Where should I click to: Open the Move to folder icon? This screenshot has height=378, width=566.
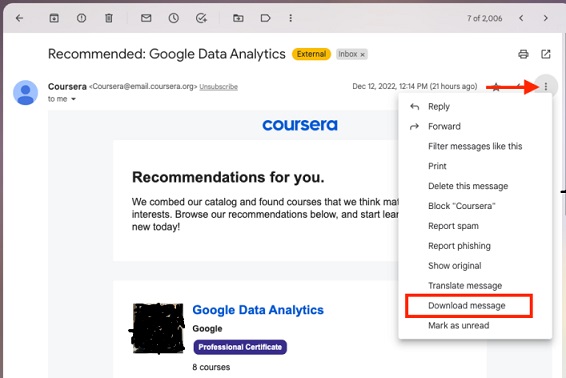point(238,18)
